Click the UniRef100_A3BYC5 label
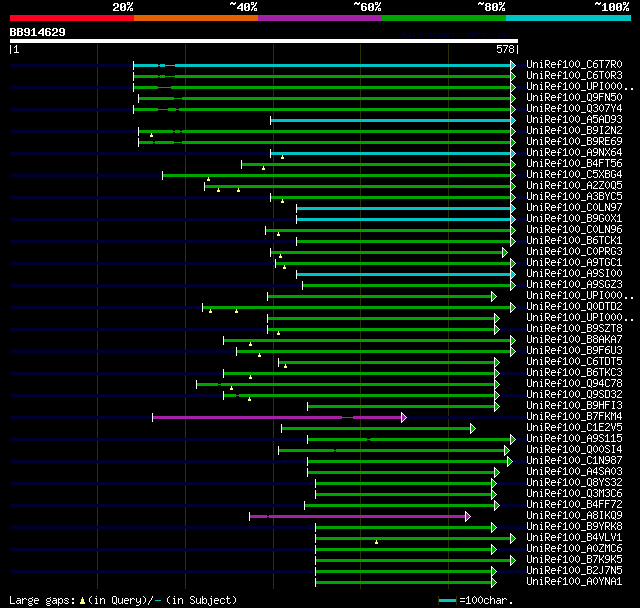The width and height of the screenshot is (640, 608). [574, 197]
